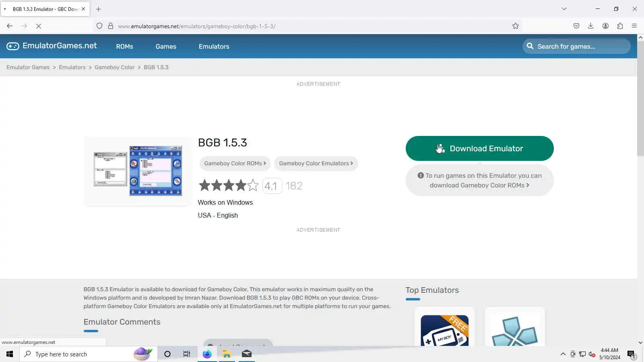Open Windows Start menu
Viewport: 644px width, 362px height.
[x=10, y=354]
